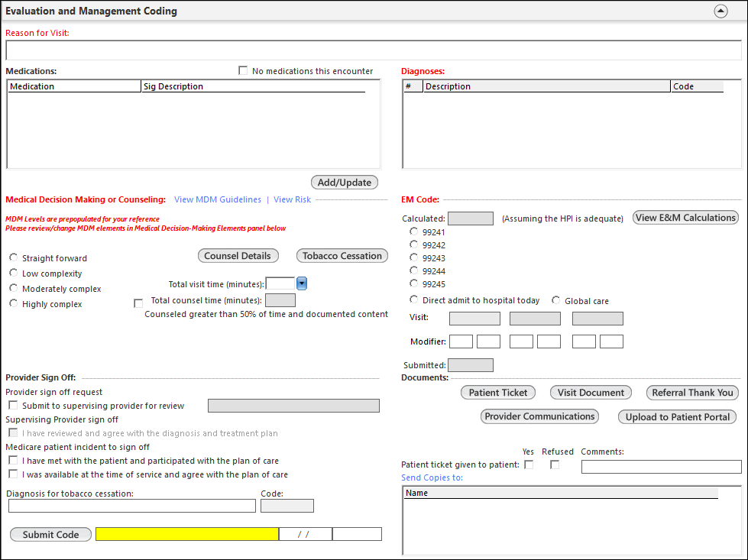The width and height of the screenshot is (748, 560).
Task: Click Send Copies to link
Action: [432, 477]
